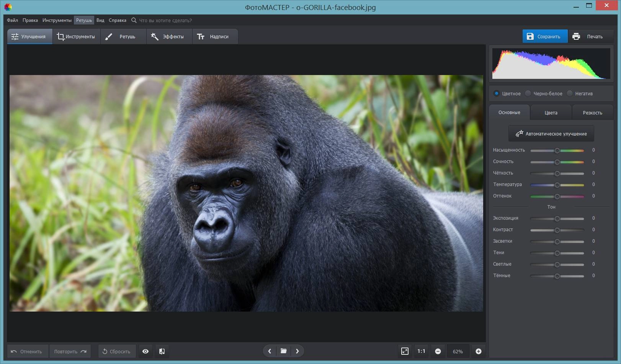The width and height of the screenshot is (621, 364).
Task: Set zoom to 1:1 actual size
Action: pyautogui.click(x=421, y=351)
